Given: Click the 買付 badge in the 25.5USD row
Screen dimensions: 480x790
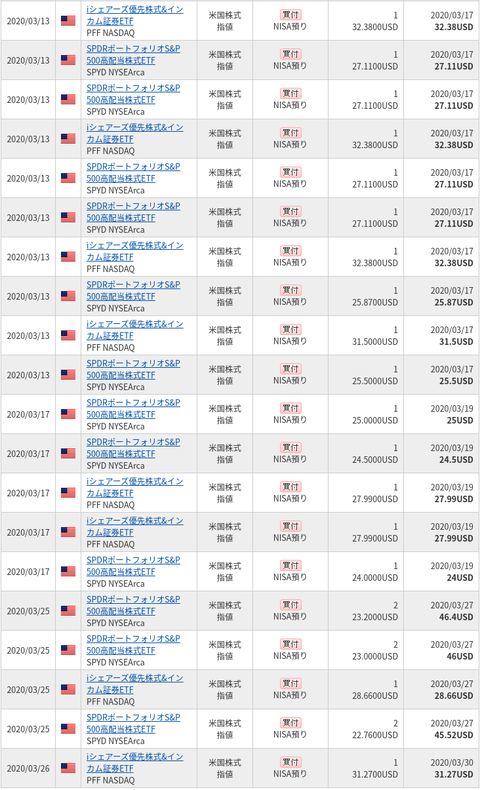Looking at the screenshot, I should pyautogui.click(x=290, y=369).
